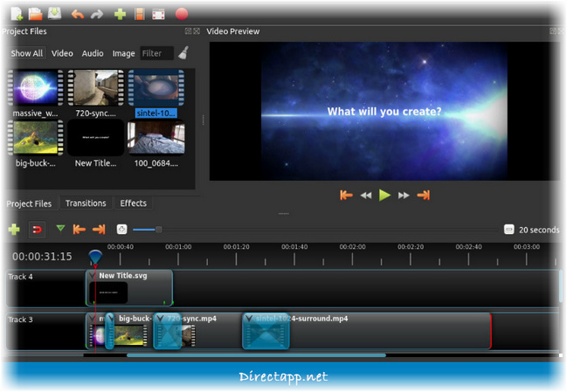Select the massive_w... file thumbnail
Screen dimensions: 567x392
(x=36, y=87)
